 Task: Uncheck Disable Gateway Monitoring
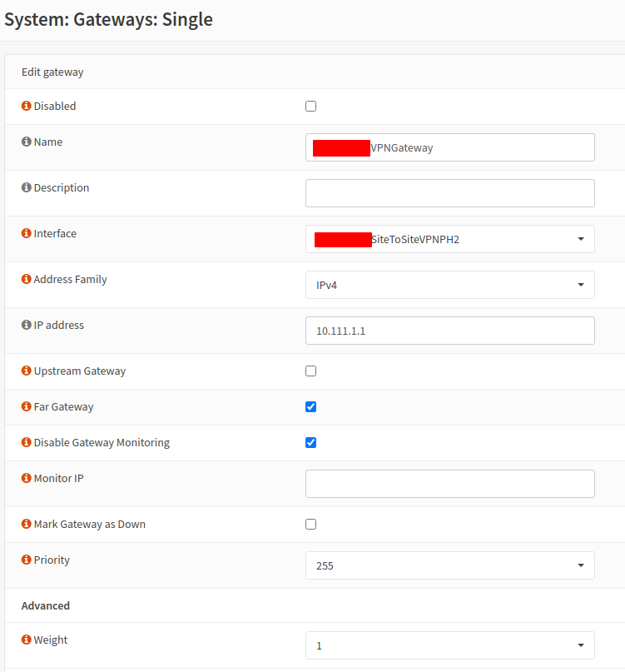click(x=311, y=443)
